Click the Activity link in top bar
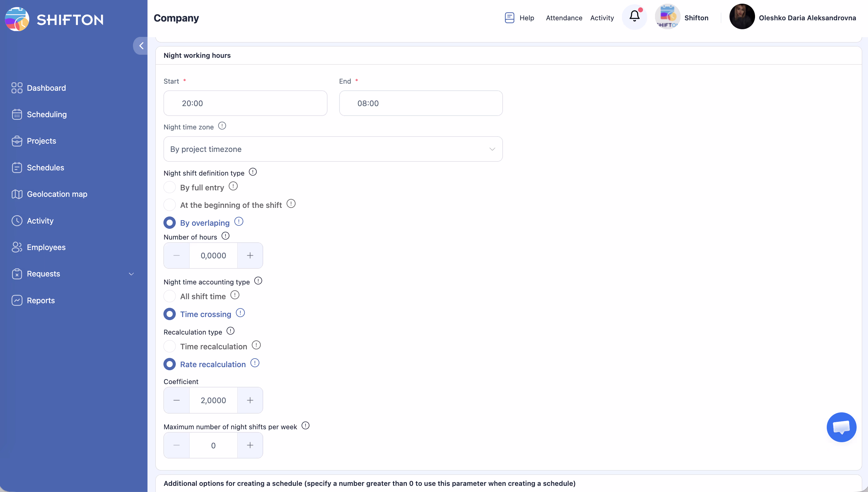The height and width of the screenshot is (492, 868). tap(602, 18)
